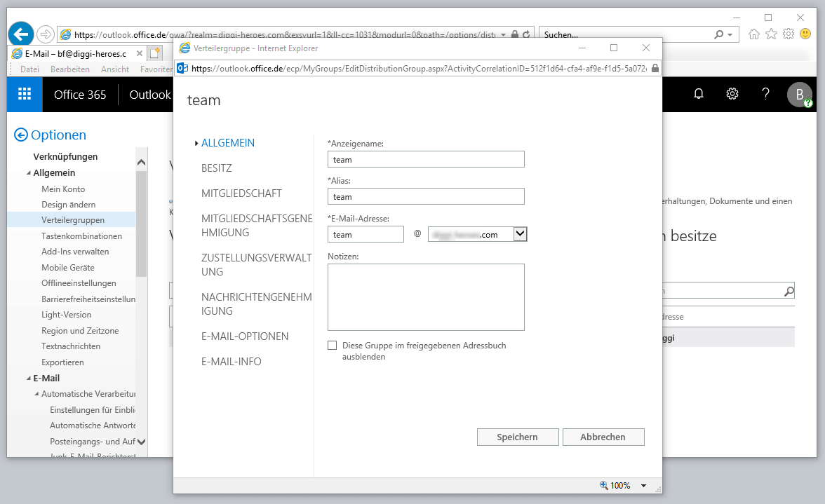Select Tastenkombinationen in the options sidebar
Image resolution: width=825 pixels, height=504 pixels.
click(81, 236)
